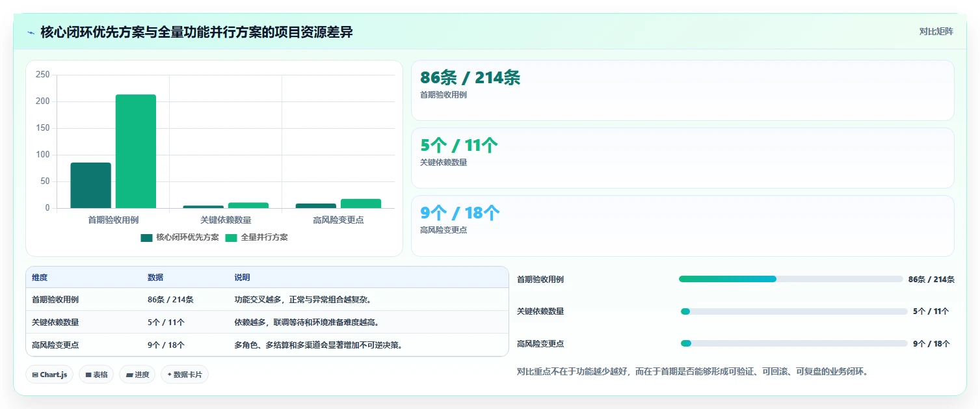Click description 多角色、多结算和多渠道会显著增加不可逆决策。
The width and height of the screenshot is (980, 409).
(318, 345)
